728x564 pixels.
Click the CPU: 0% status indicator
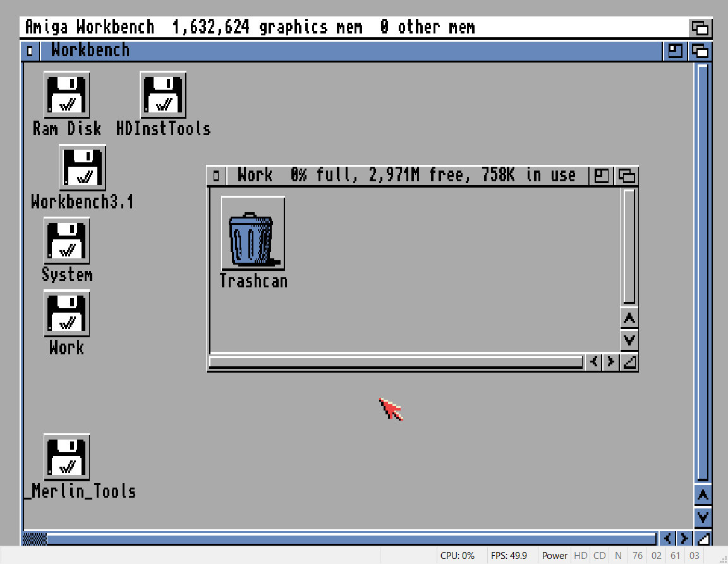(x=458, y=556)
